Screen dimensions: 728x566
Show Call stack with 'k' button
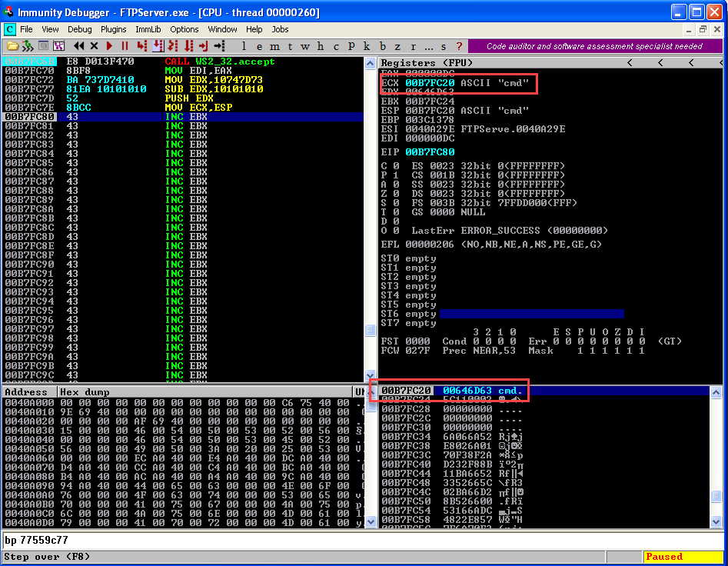tap(367, 46)
